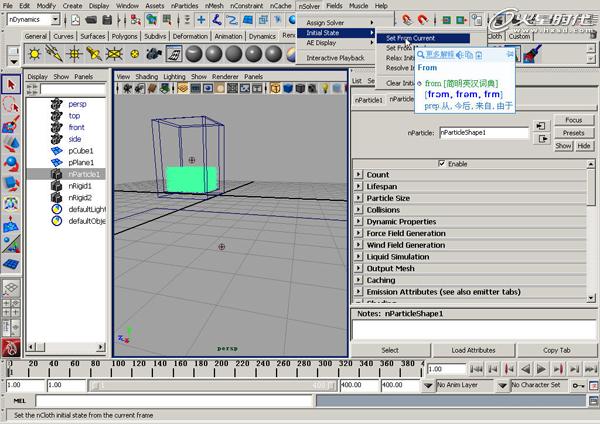This screenshot has height=424, width=600.
Task: Click the Hide button in Attribute Editor
Action: [x=584, y=146]
